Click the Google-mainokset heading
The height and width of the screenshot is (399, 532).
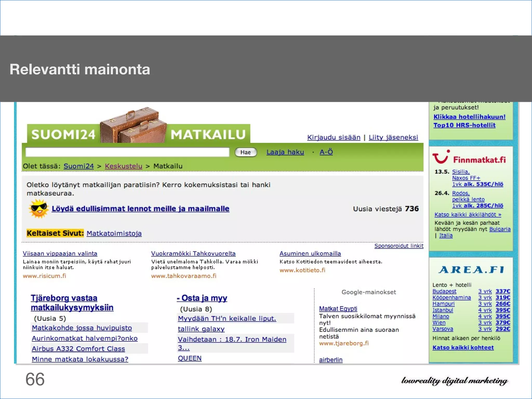(x=369, y=292)
